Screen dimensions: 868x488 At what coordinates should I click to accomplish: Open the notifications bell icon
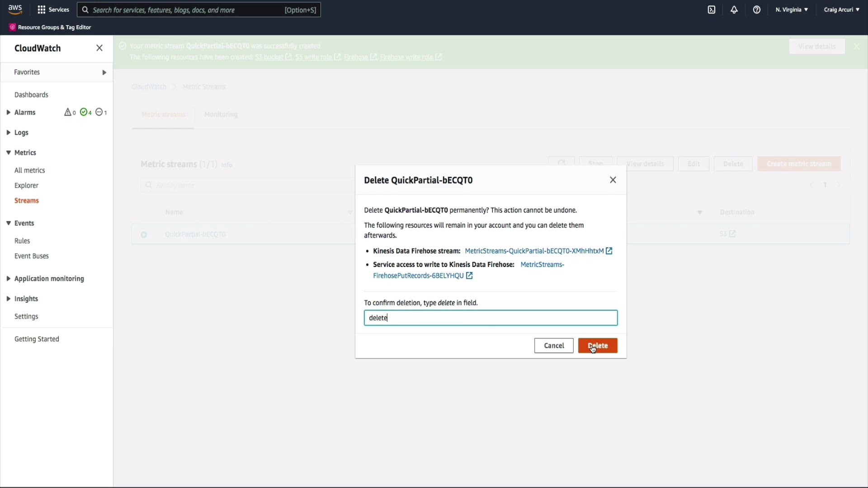tap(734, 9)
